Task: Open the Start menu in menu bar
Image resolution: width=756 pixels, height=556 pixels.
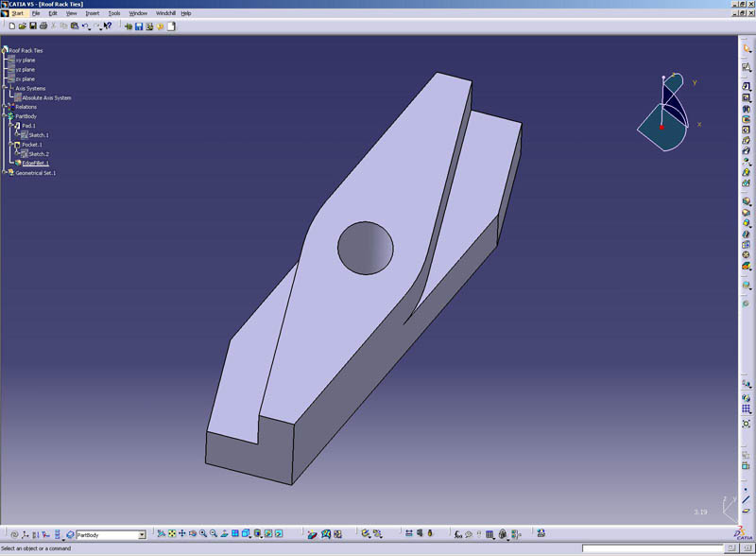Action: tap(17, 13)
